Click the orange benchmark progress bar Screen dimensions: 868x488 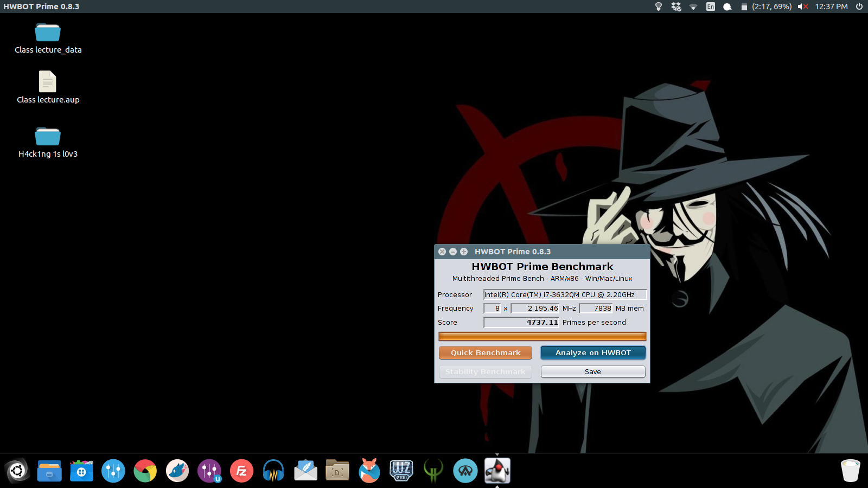click(x=542, y=336)
